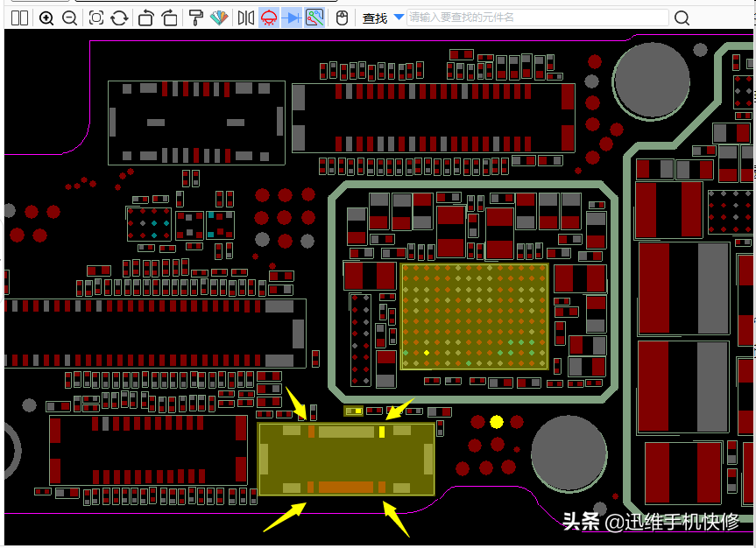The width and height of the screenshot is (756, 548).
Task: Open the color swatch palette icon
Action: point(219,18)
